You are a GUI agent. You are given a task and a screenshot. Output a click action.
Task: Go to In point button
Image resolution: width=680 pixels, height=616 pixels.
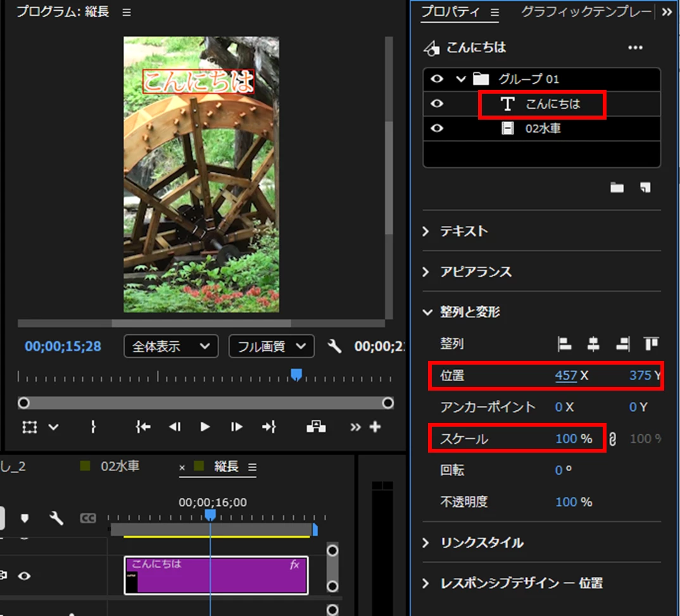pyautogui.click(x=142, y=427)
